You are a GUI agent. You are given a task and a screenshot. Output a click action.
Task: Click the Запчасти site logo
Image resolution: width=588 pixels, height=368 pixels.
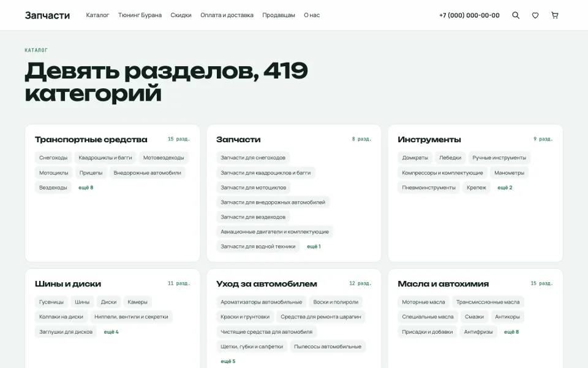click(47, 15)
